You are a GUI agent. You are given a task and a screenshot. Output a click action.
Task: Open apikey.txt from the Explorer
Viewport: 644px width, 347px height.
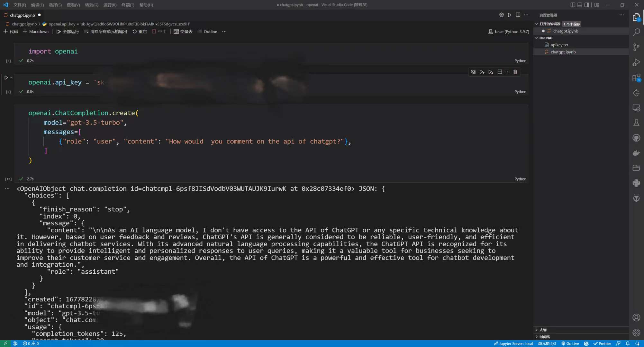point(559,45)
